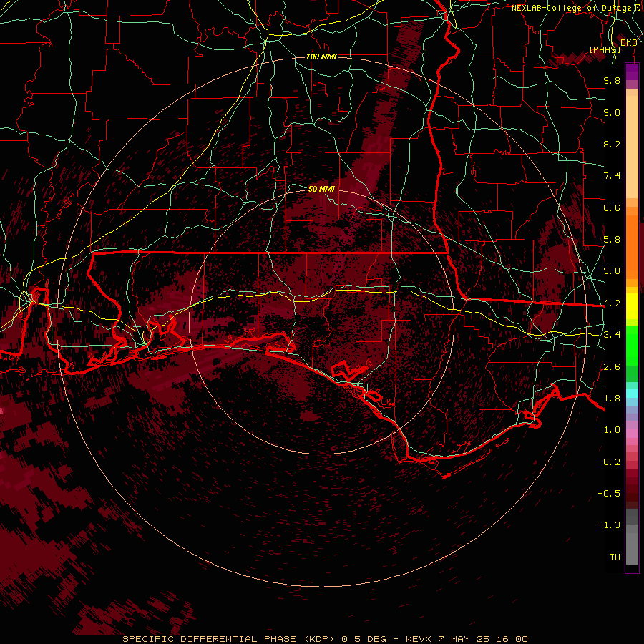Click the 50 NMI range ring label
This screenshot has width=644, height=644.
[321, 189]
